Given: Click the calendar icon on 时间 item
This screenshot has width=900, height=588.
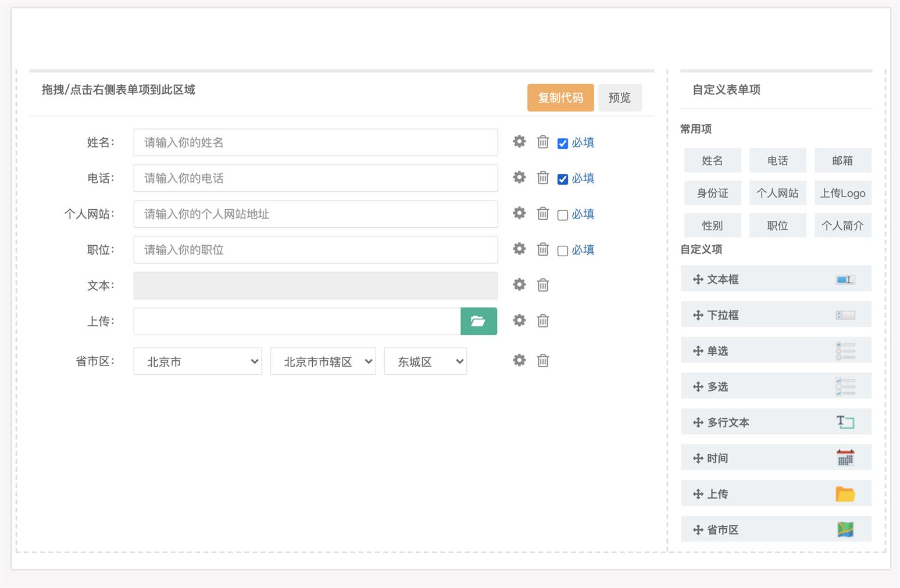Looking at the screenshot, I should click(845, 458).
